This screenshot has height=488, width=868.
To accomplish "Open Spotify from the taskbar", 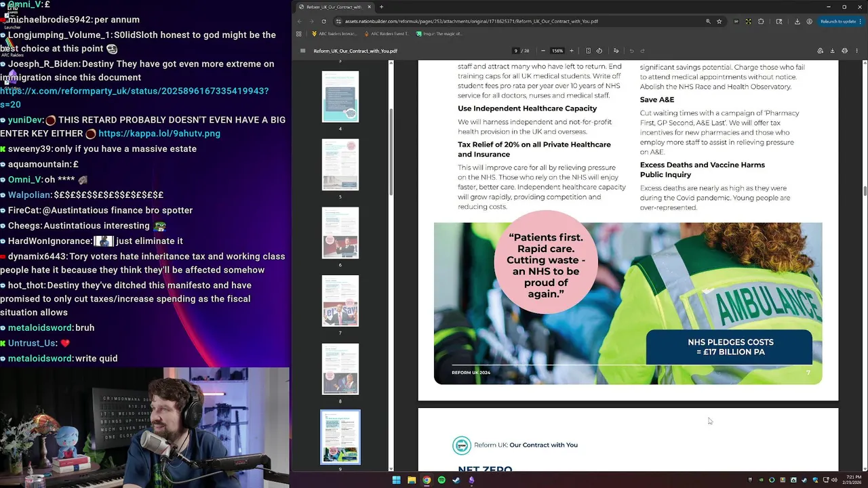I will [x=441, y=480].
